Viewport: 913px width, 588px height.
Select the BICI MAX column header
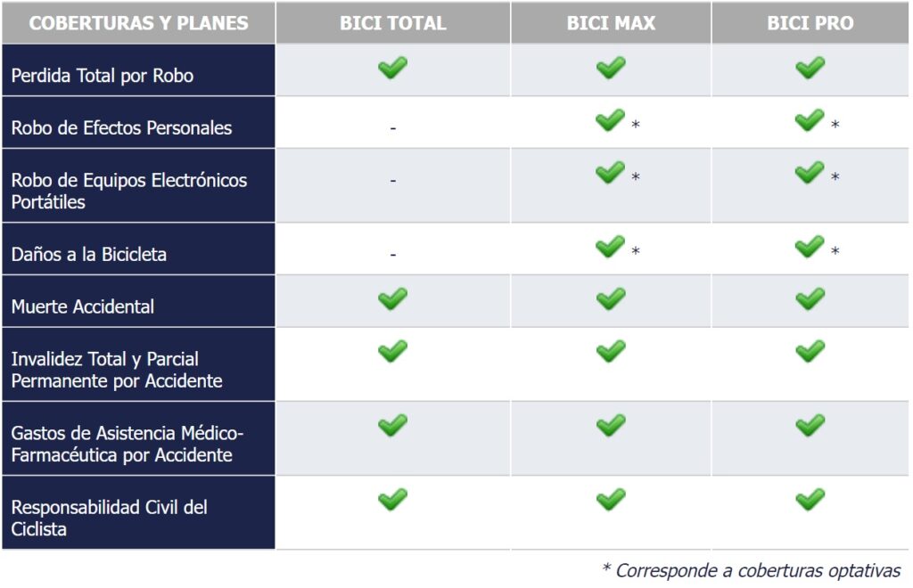pos(611,23)
